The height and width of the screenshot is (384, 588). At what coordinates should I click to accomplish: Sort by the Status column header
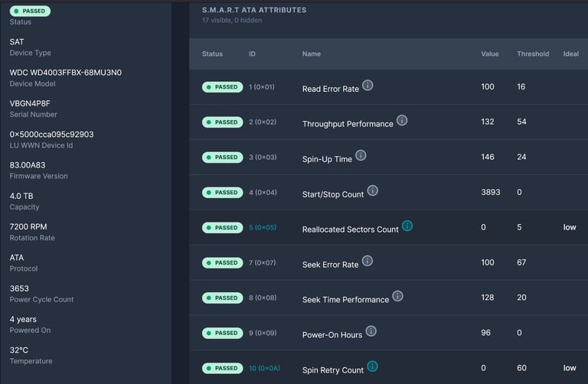212,54
